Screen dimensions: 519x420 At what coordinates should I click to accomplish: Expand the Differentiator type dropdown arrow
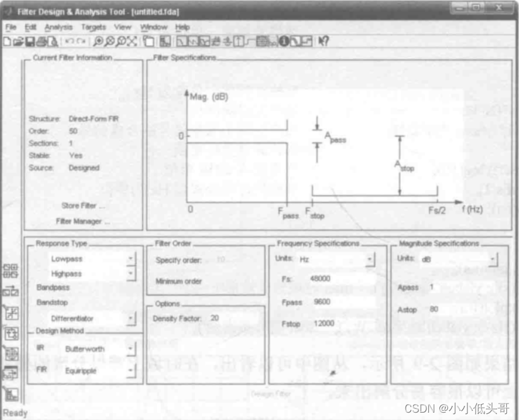point(131,318)
